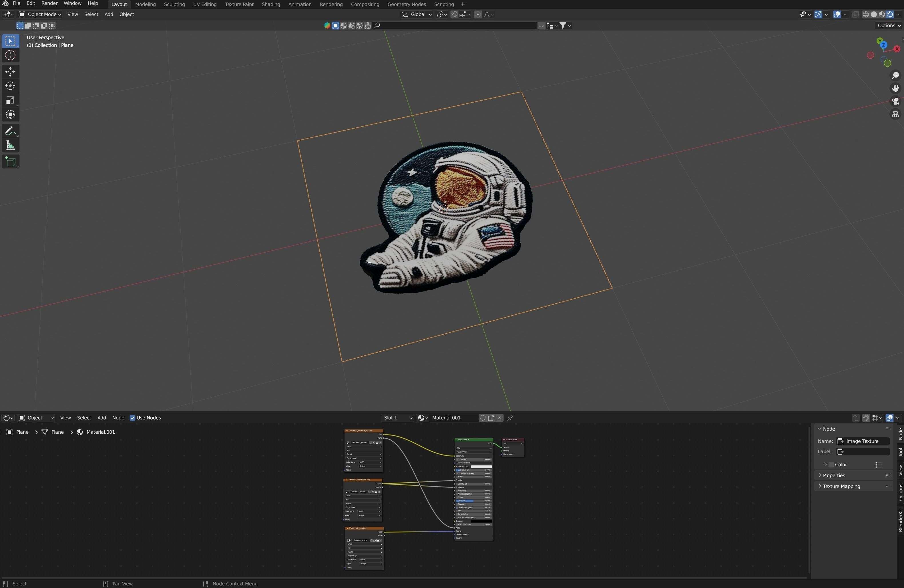904x588 pixels.
Task: Open the File menu
Action: pyautogui.click(x=16, y=3)
